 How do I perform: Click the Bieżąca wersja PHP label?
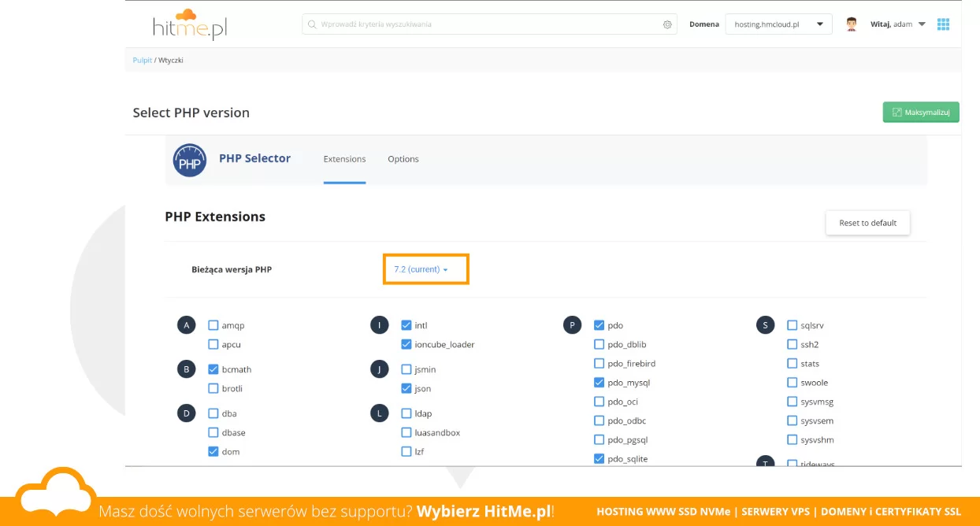[232, 269]
